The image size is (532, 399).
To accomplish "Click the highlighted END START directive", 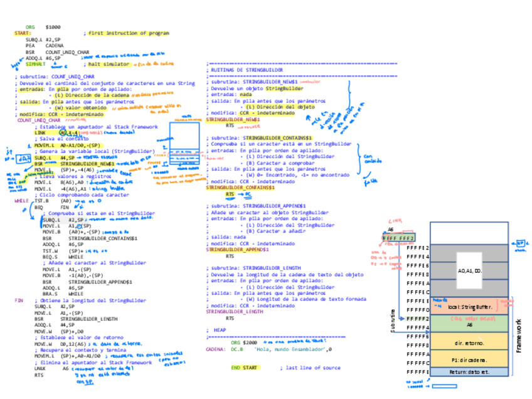I will [x=244, y=368].
